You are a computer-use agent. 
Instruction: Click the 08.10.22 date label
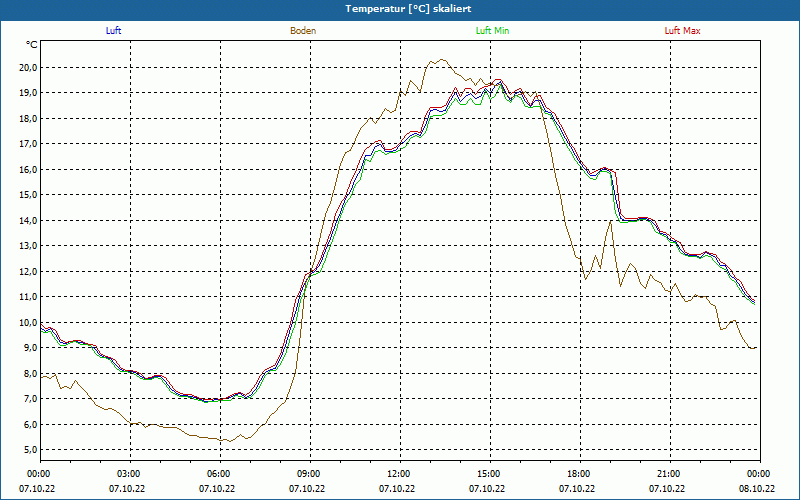pos(757,489)
